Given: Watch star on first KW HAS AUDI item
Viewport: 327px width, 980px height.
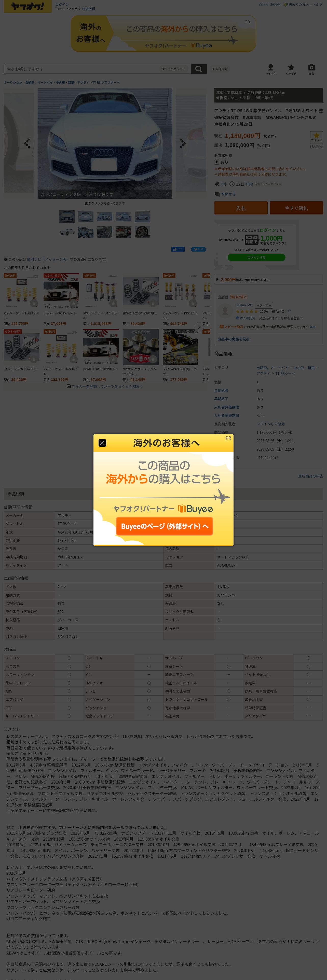Looking at the screenshot, I should (x=34, y=303).
